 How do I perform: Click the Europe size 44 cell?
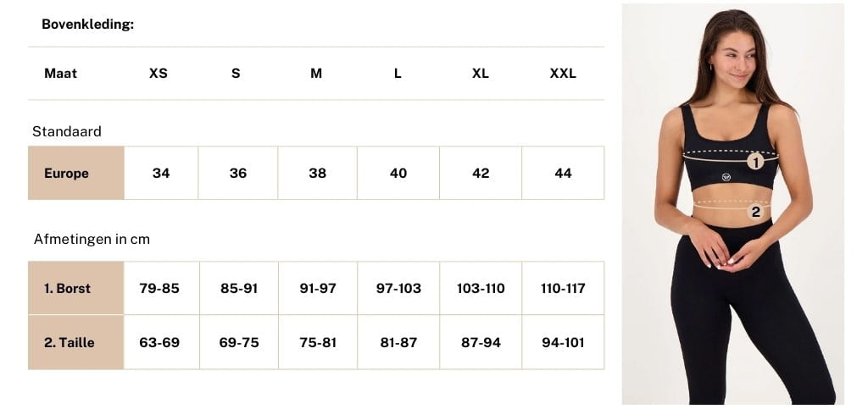point(563,174)
